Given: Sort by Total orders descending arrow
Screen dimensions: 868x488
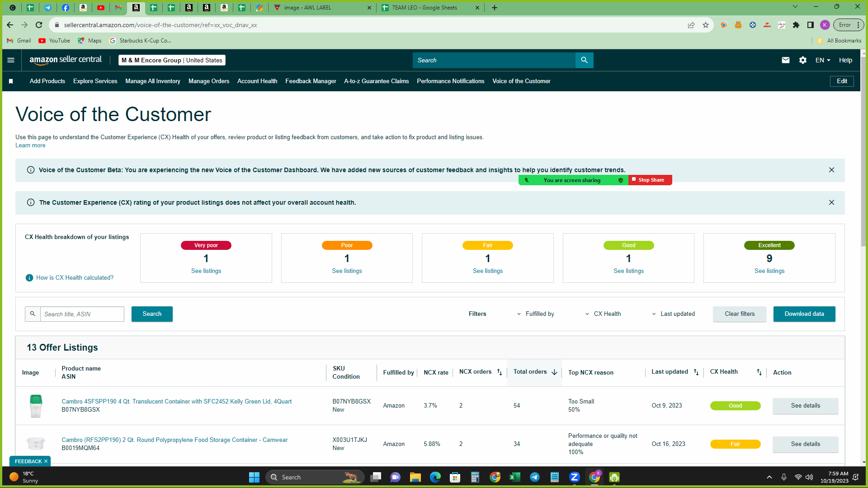Looking at the screenshot, I should click(554, 372).
